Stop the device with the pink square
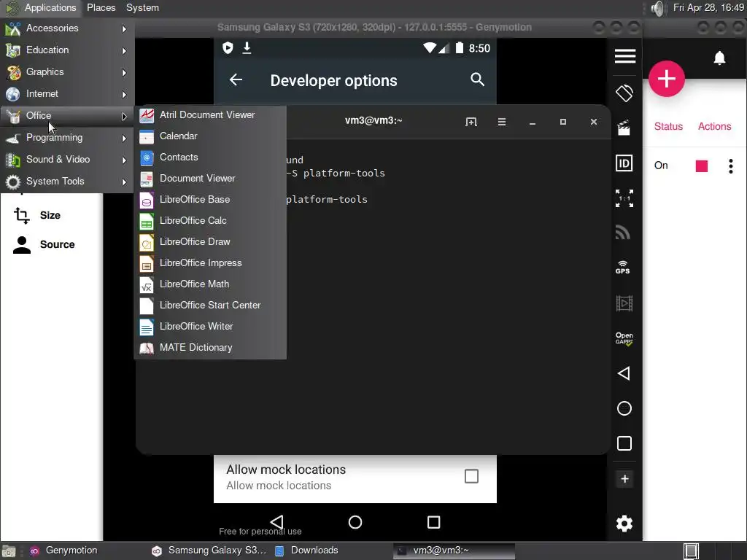 click(701, 166)
